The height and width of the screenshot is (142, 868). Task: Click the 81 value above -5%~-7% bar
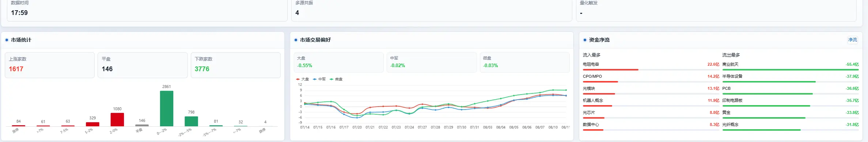(216, 121)
